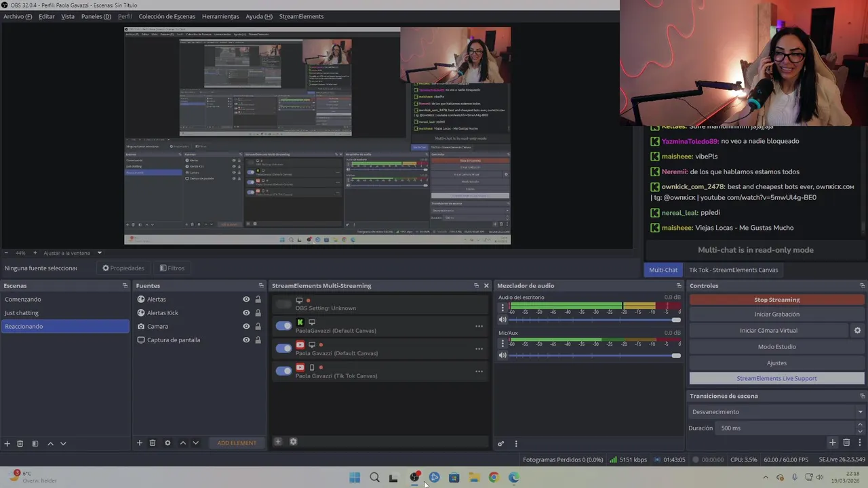Screen dimensions: 868x488
Task: Switch to the Multi-Chat tab
Action: pos(663,270)
